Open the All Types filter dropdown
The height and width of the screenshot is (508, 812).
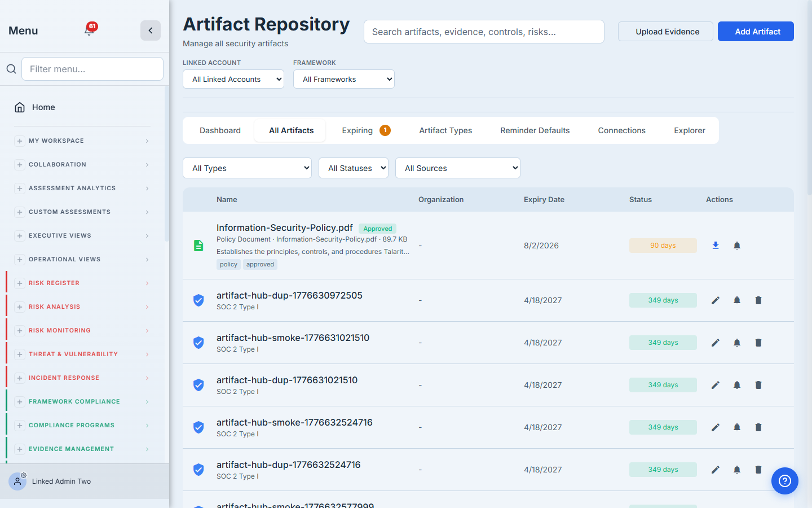247,168
